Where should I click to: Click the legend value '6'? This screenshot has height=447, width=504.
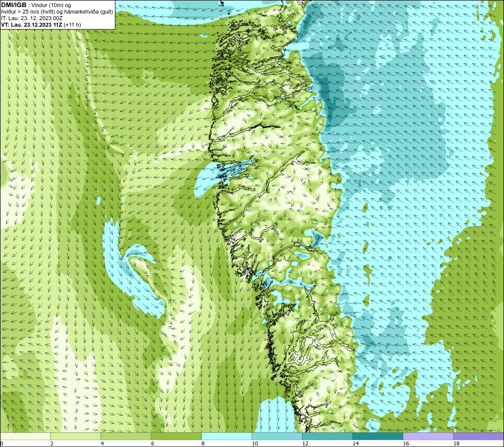click(x=153, y=444)
